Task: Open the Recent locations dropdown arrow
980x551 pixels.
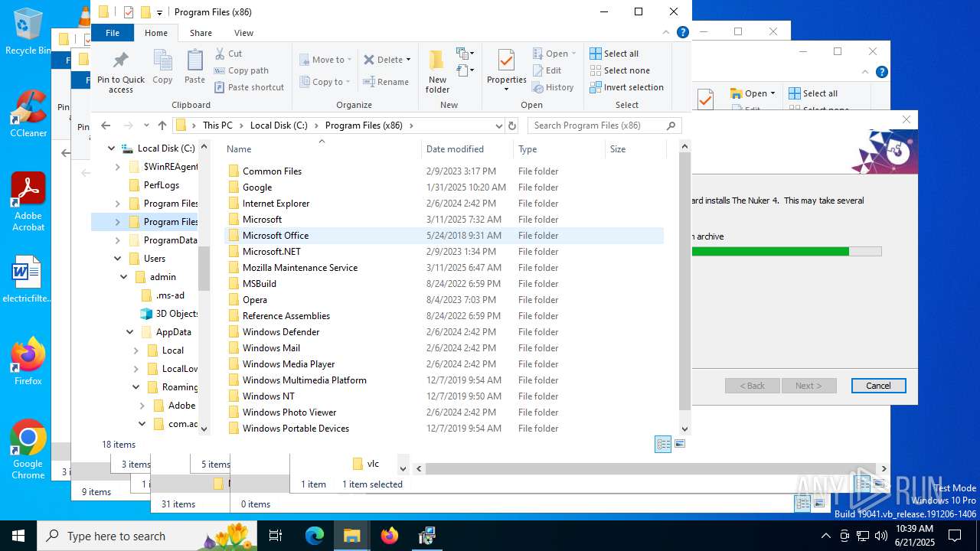Action: point(145,126)
